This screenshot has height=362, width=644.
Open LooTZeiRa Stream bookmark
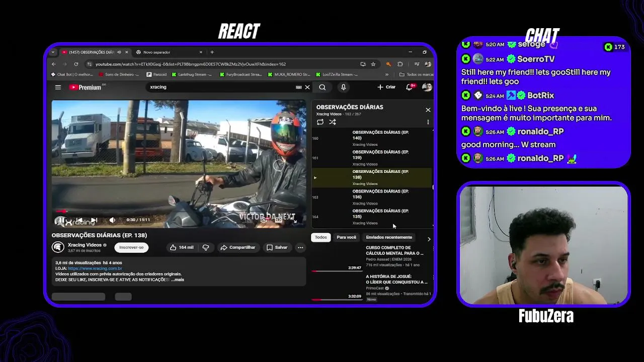(338, 74)
